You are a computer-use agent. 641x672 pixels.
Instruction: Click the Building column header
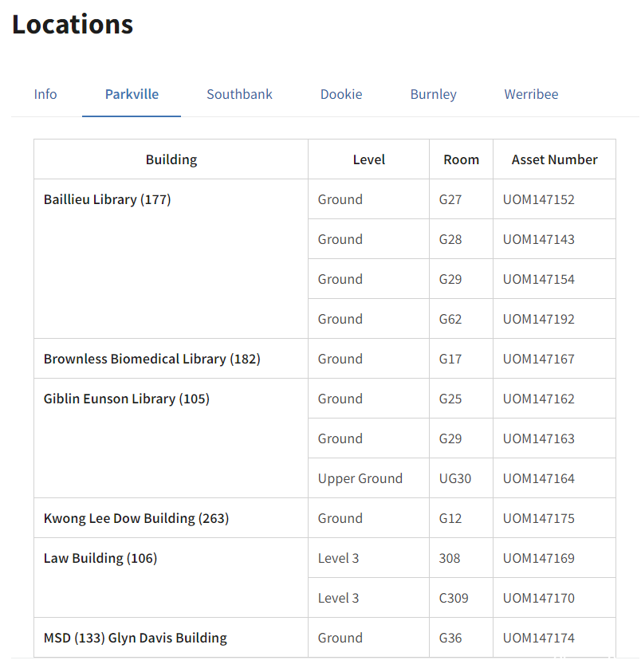[x=171, y=159]
